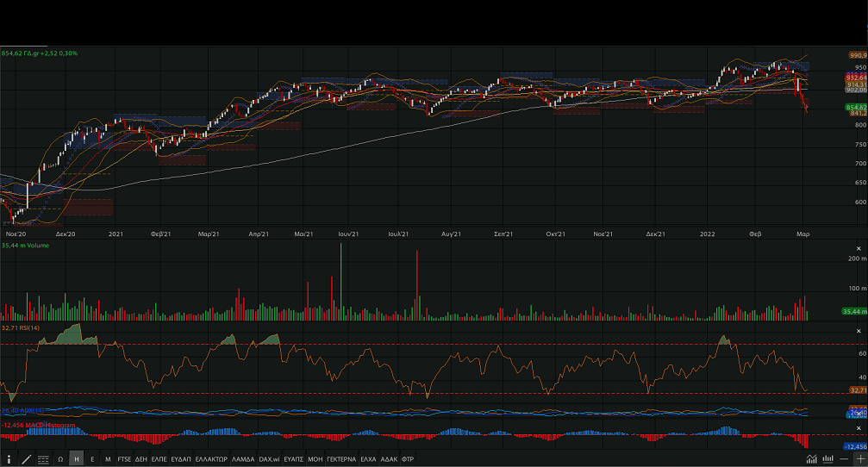Open the info icon in bottom toolbar
This screenshot has height=467, width=868.
tap(9, 459)
